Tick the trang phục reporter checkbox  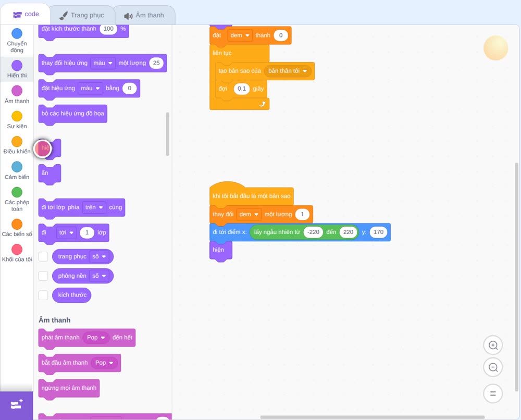43,256
